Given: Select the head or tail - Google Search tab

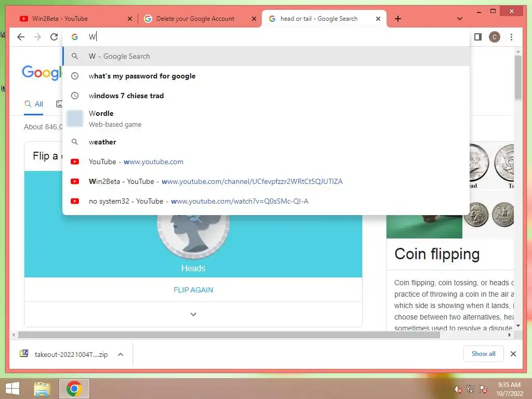Looking at the screenshot, I should [324, 19].
